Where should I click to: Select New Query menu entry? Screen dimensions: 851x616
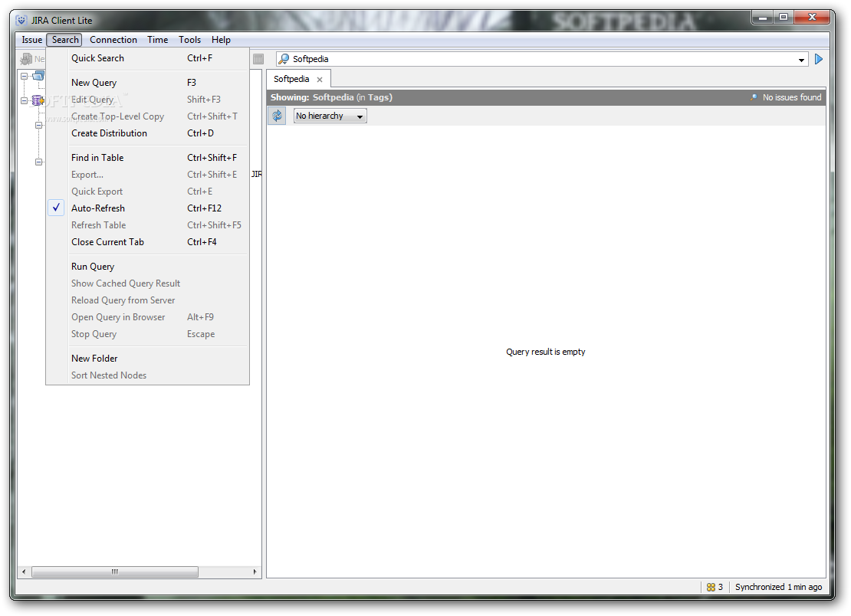148,83
